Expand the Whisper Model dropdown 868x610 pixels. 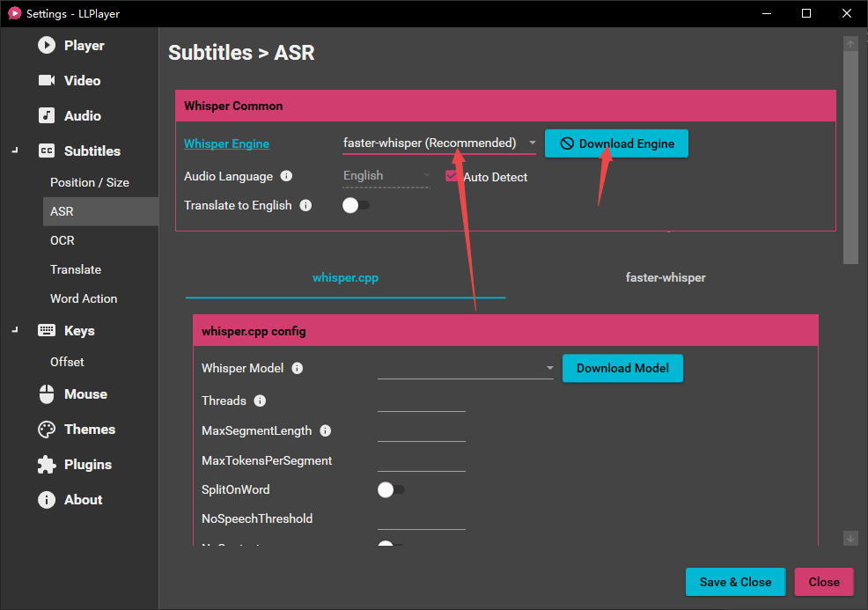click(x=465, y=368)
